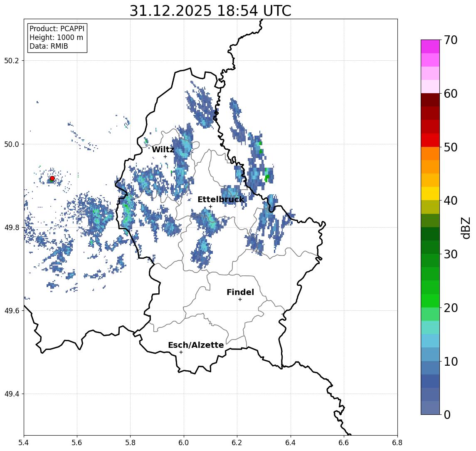Screen dimensions: 476x451
Task: Click the longitude axis label 5.6
Action: click(x=77, y=443)
